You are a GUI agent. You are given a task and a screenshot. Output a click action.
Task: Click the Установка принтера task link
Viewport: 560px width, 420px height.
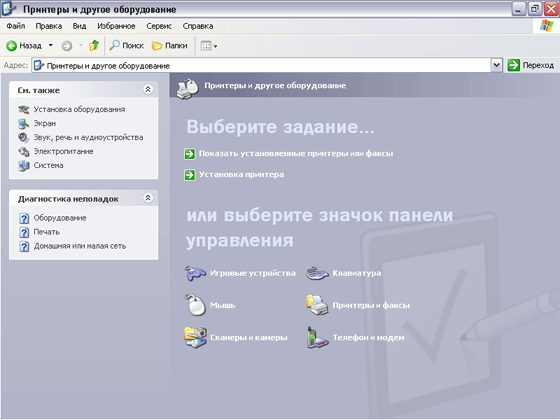[241, 175]
